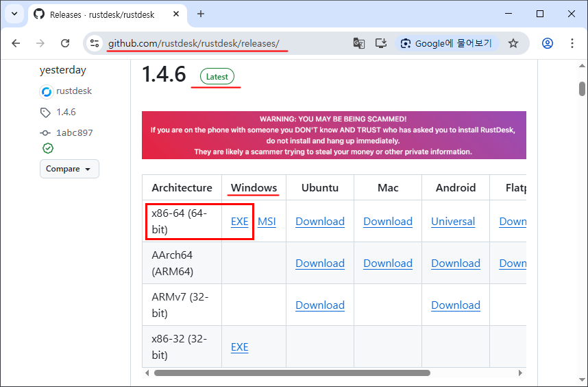Open the 1abc897 commit link
588x387 pixels.
coord(74,133)
